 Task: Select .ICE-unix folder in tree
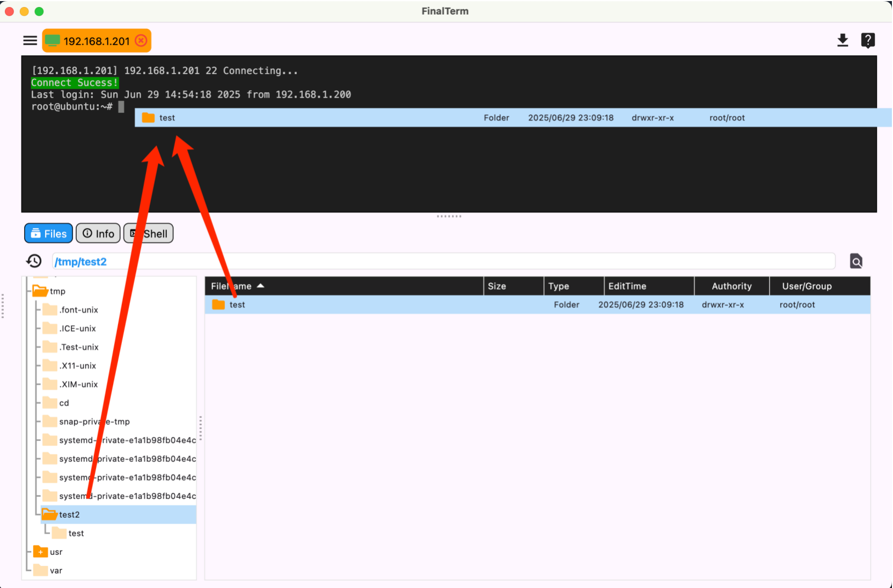(77, 328)
